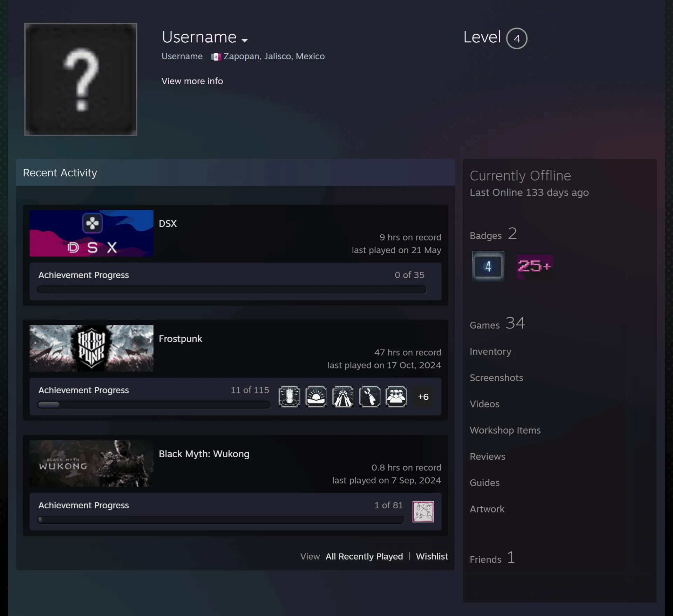
Task: Open the Friends list link
Action: point(492,558)
